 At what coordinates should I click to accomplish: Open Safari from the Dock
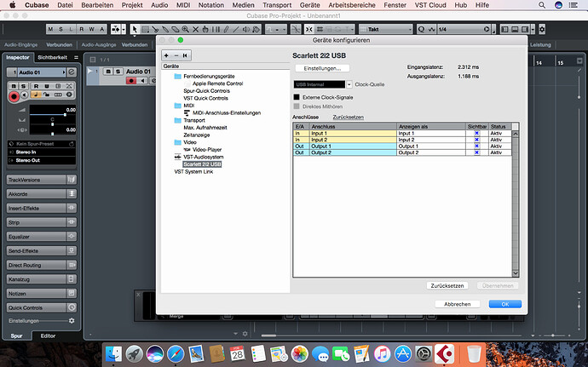pyautogui.click(x=176, y=354)
